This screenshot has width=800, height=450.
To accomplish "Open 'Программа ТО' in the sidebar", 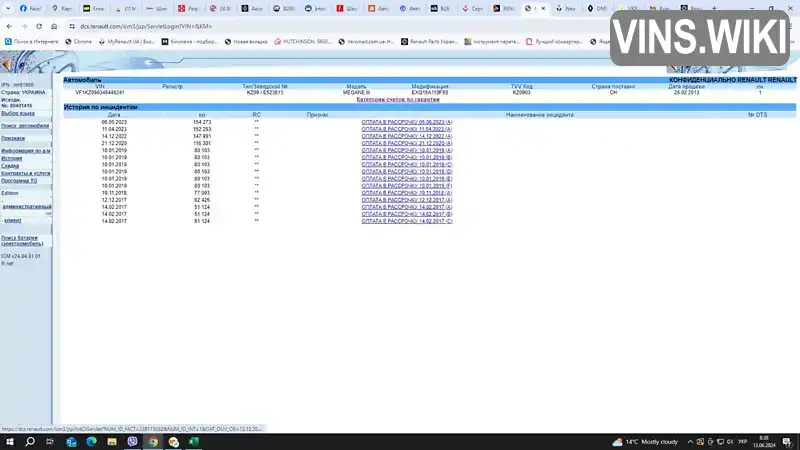I will click(19, 181).
